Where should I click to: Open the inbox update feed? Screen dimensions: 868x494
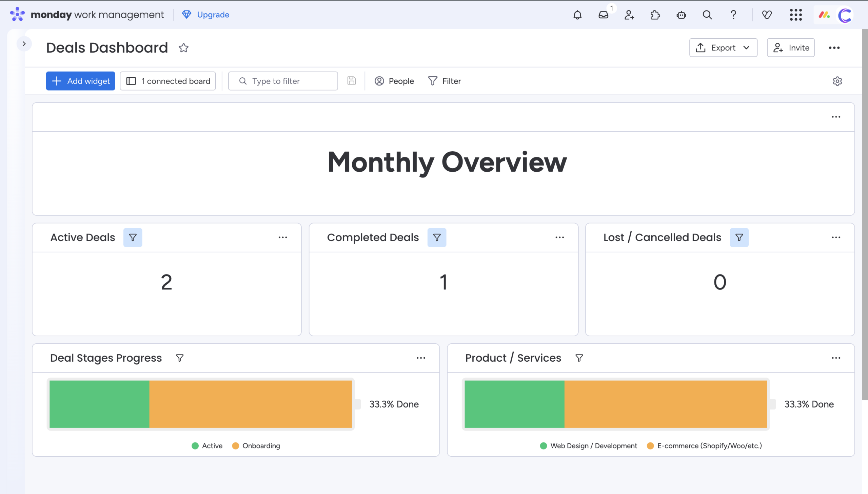604,15
